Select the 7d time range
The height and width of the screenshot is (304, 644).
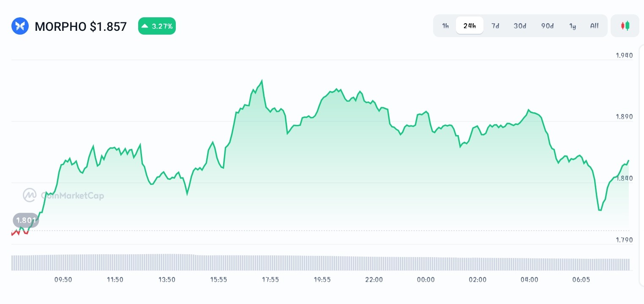(495, 26)
